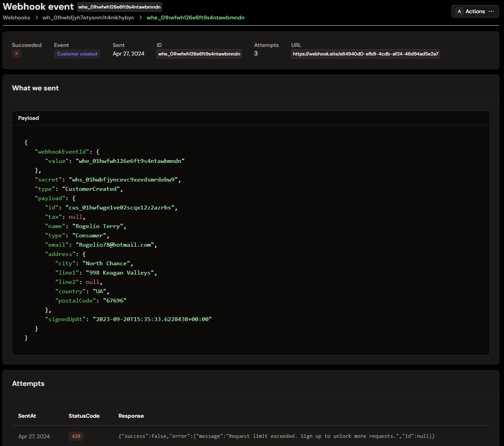The height and width of the screenshot is (446, 504).
Task: Click the Attempts count 3
Action: pos(256,54)
